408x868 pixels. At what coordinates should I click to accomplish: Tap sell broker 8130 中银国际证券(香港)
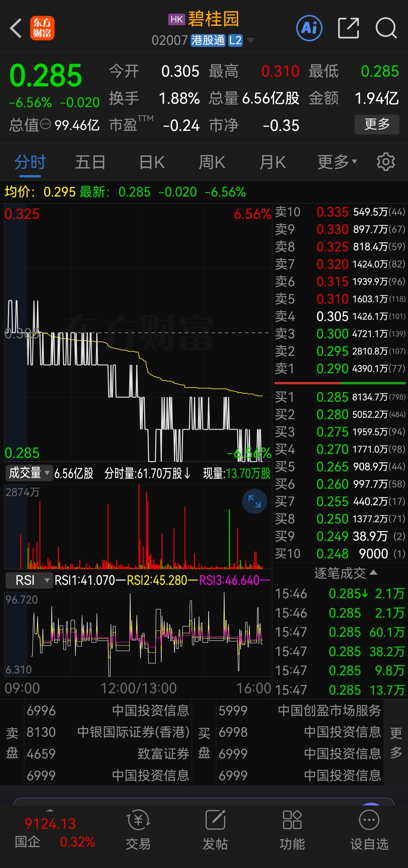pyautogui.click(x=108, y=732)
